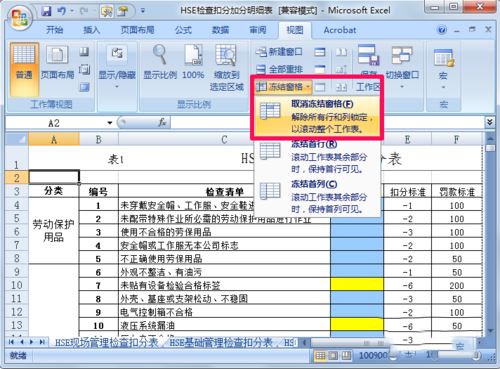Click 缩放到选定区域 zoom to selection
Screen dimensions: 500x369
pos(226,68)
